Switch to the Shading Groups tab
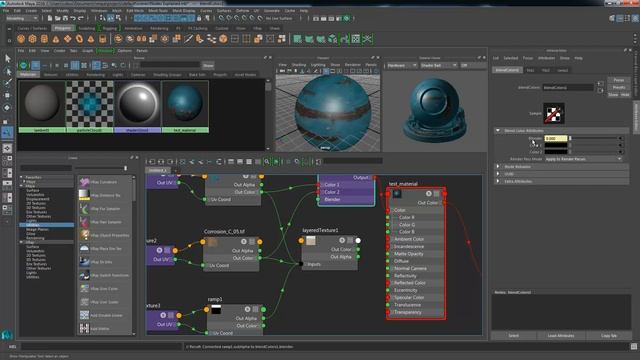This screenshot has height=360, width=640. (167, 75)
